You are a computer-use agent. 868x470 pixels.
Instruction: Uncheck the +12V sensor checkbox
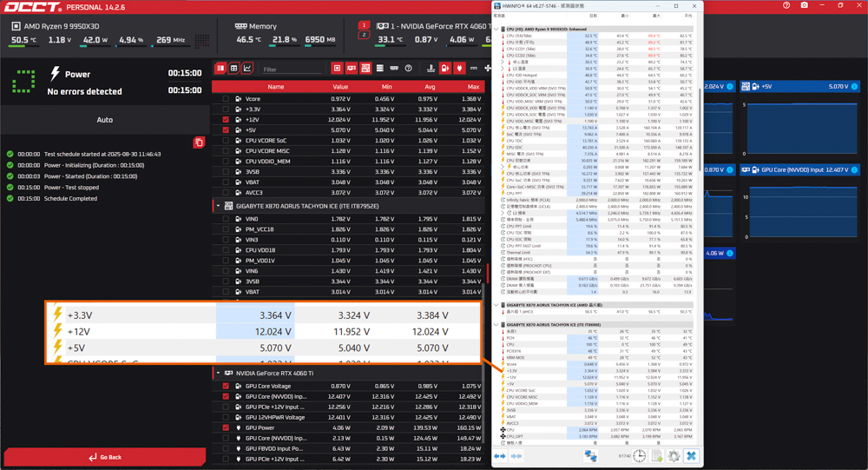point(226,120)
